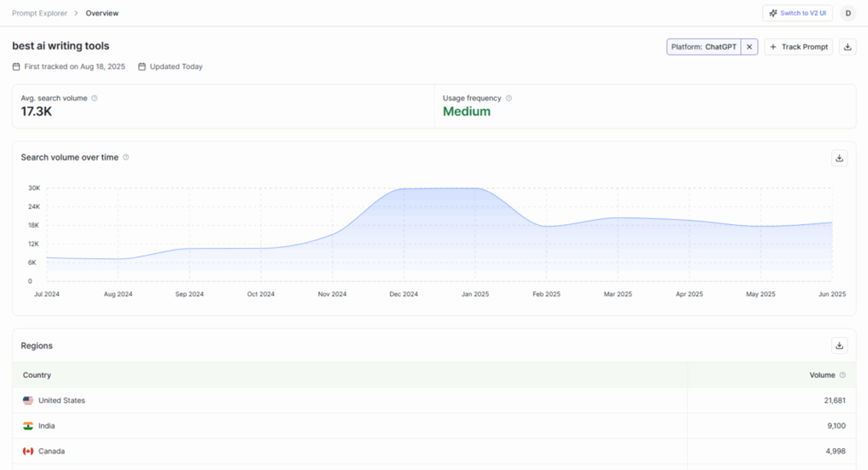Screen dimensions: 868x470
Task: Click the calendar icon beside First tracked
Action: (x=16, y=66)
